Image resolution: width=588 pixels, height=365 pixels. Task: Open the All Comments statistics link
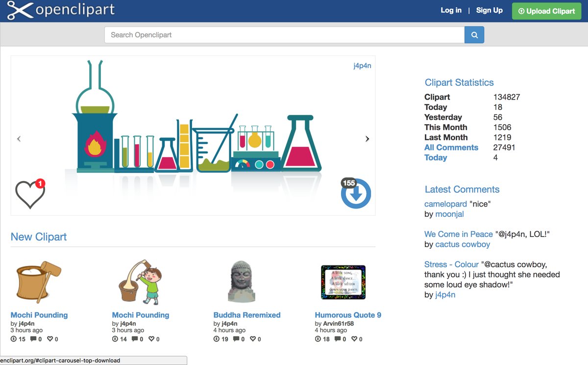point(451,147)
